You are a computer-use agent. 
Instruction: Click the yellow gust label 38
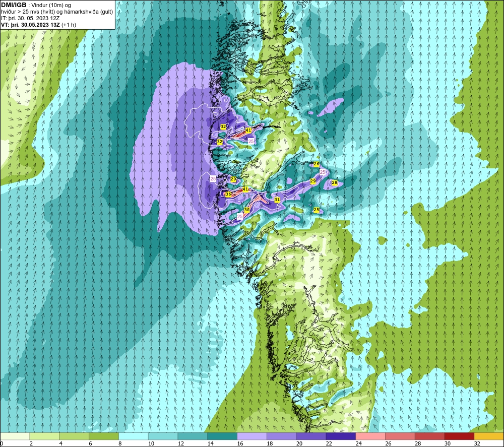[247, 210]
